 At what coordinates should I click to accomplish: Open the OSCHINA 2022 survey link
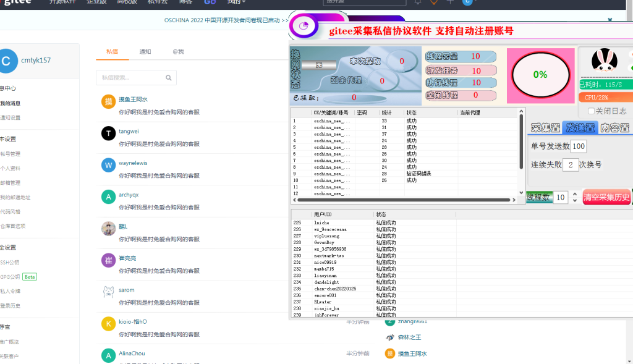[x=226, y=20]
